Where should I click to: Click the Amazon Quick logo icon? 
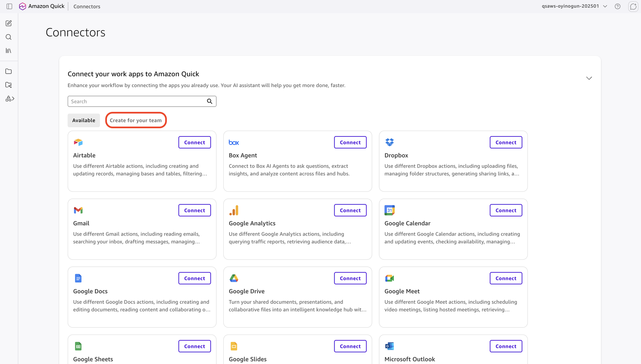click(22, 6)
